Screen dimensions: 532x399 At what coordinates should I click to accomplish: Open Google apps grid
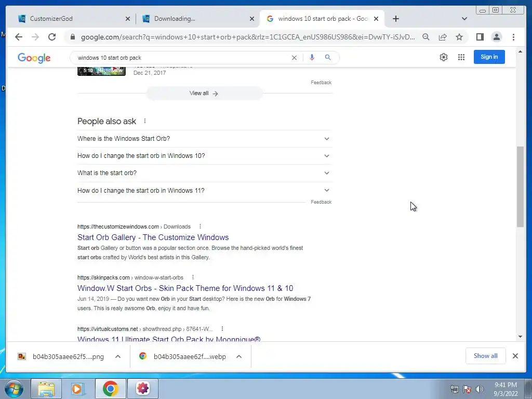click(461, 57)
